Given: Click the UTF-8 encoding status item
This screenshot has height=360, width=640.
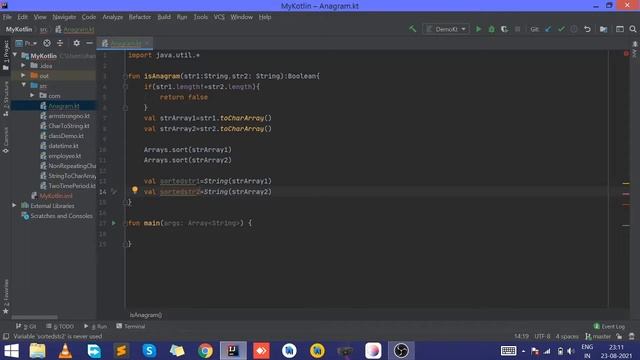Looking at the screenshot, I should click(542, 336).
